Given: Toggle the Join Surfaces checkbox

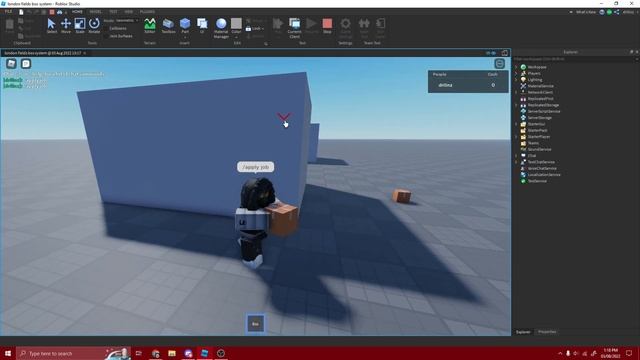Looking at the screenshot, I should tap(118, 36).
